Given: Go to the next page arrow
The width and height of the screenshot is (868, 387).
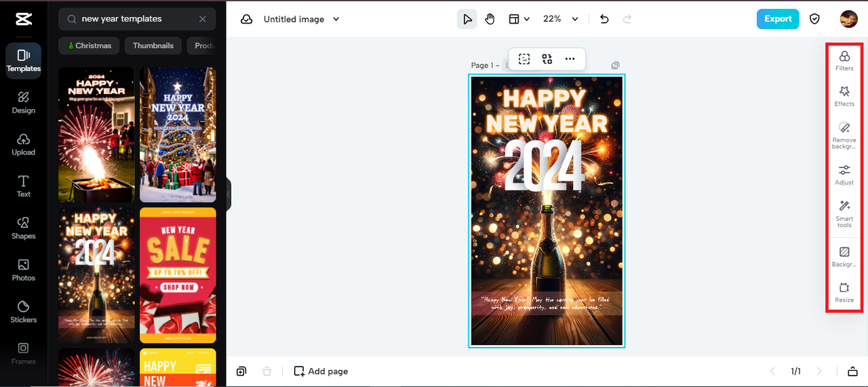Looking at the screenshot, I should pyautogui.click(x=819, y=371).
